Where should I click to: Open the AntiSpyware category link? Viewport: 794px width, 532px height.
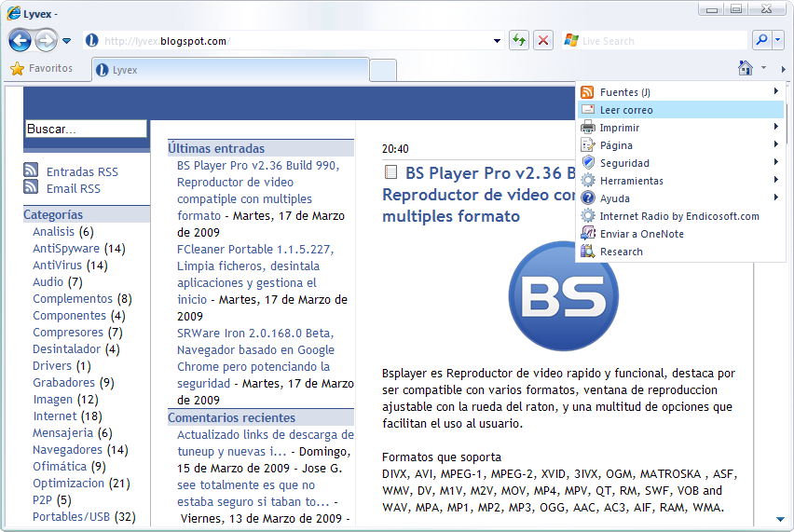[x=66, y=249]
